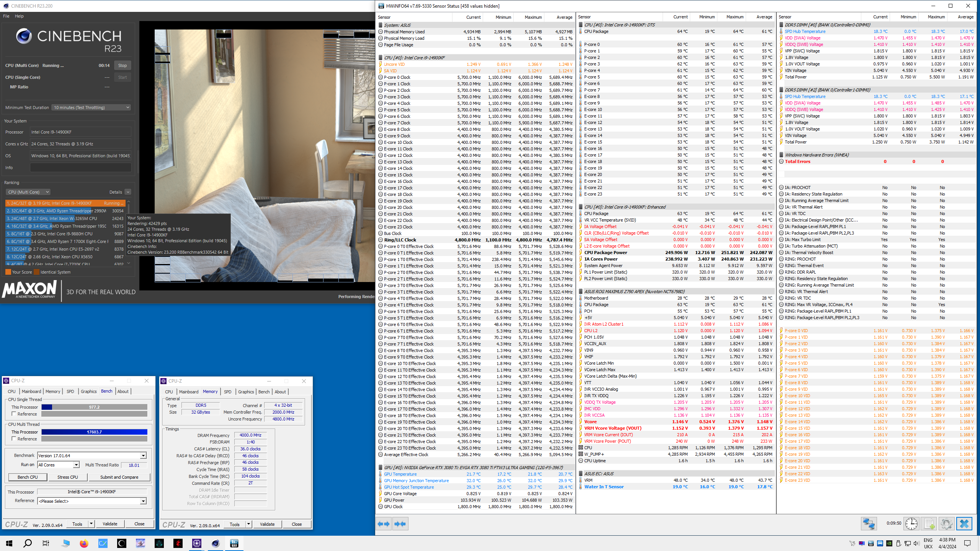Open Cinebench Help menu
Viewport: 980px width, 551px height.
[19, 16]
